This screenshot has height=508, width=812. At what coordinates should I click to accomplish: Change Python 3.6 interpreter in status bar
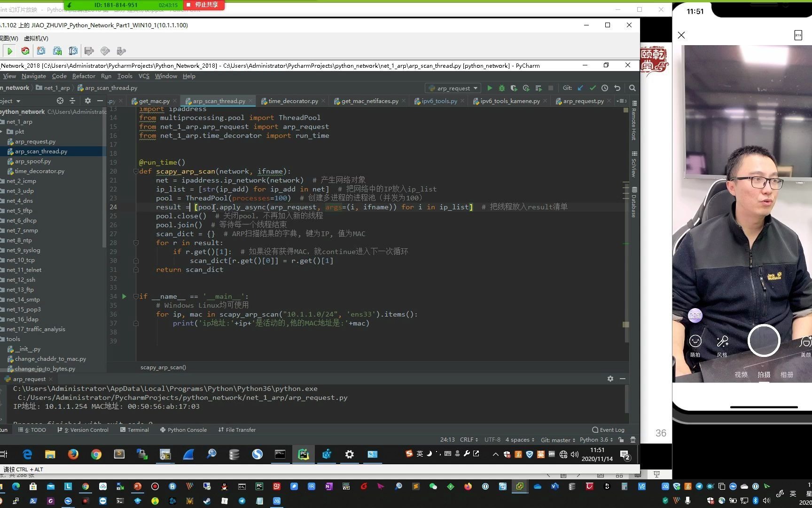(596, 440)
